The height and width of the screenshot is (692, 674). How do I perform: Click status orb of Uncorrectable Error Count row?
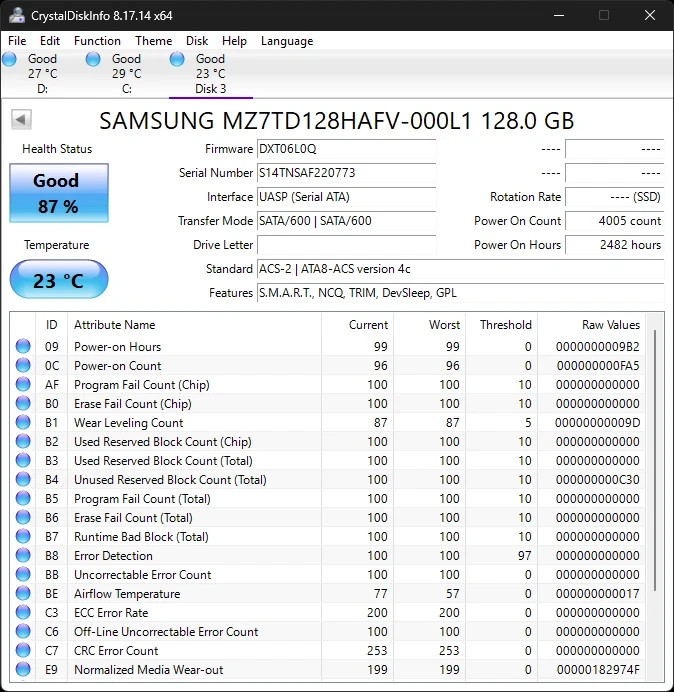pos(23,574)
